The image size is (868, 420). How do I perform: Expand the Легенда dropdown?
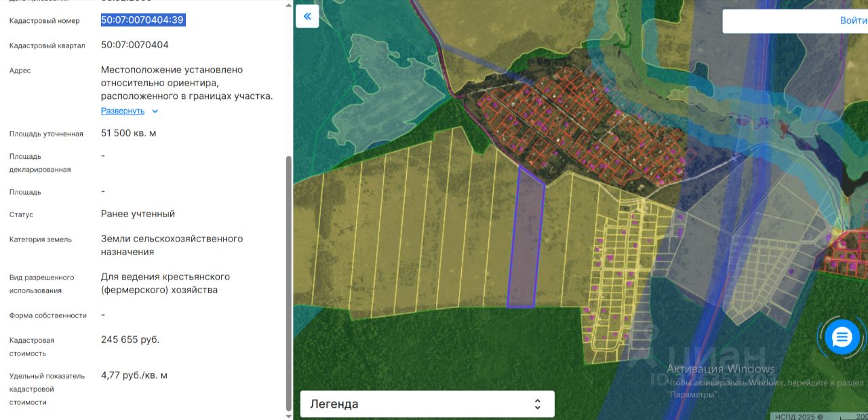(x=427, y=404)
